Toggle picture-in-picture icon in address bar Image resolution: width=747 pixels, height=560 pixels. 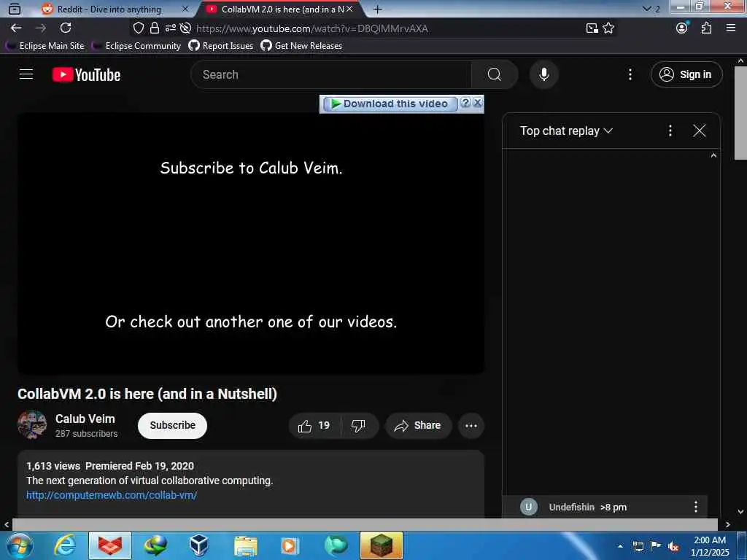592,28
